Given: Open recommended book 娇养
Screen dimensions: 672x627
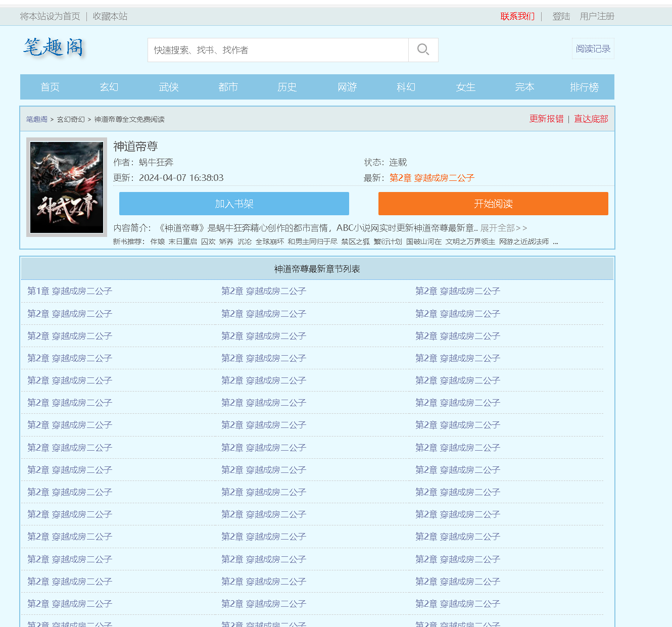Looking at the screenshot, I should click(x=226, y=242).
